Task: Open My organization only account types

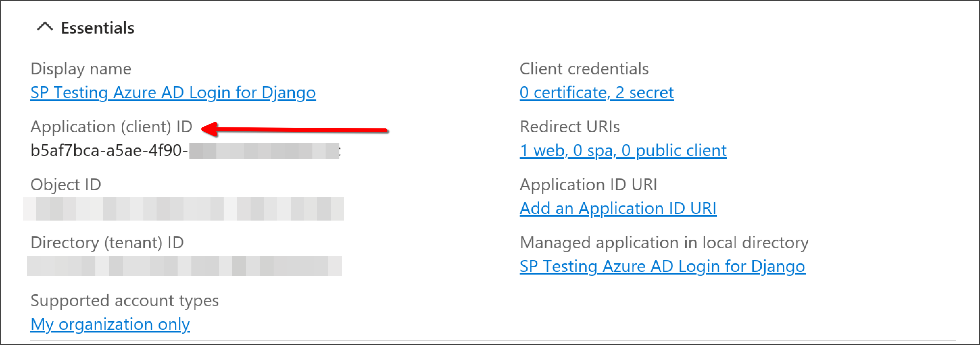Action: (x=110, y=324)
